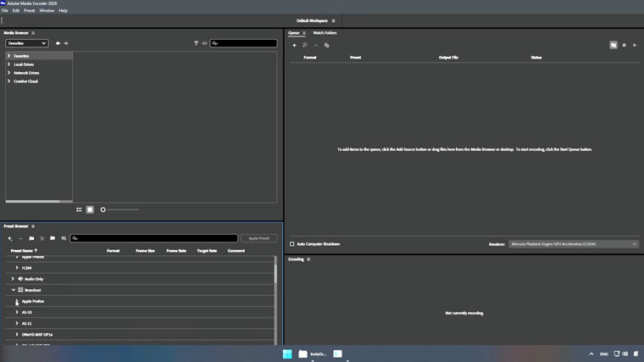Open Renderer Mercury Playback Engine dropdown

pos(574,244)
